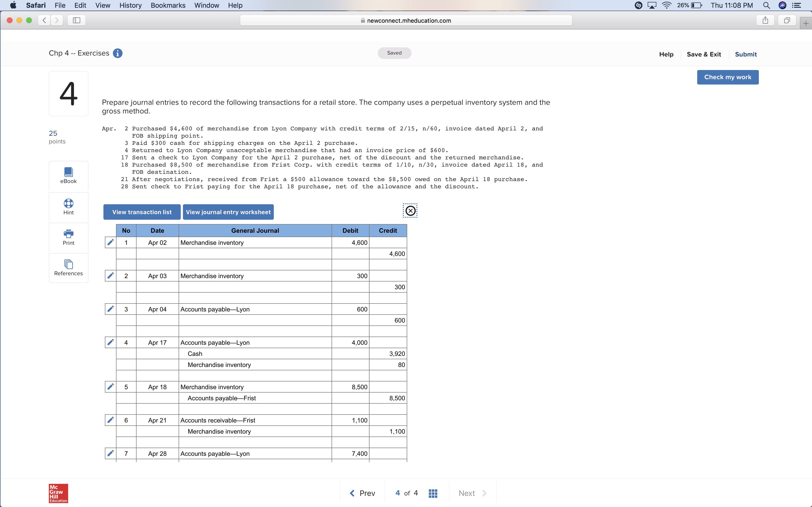812x507 pixels.
Task: Click pencil edit icon for entry 4
Action: pyautogui.click(x=110, y=342)
